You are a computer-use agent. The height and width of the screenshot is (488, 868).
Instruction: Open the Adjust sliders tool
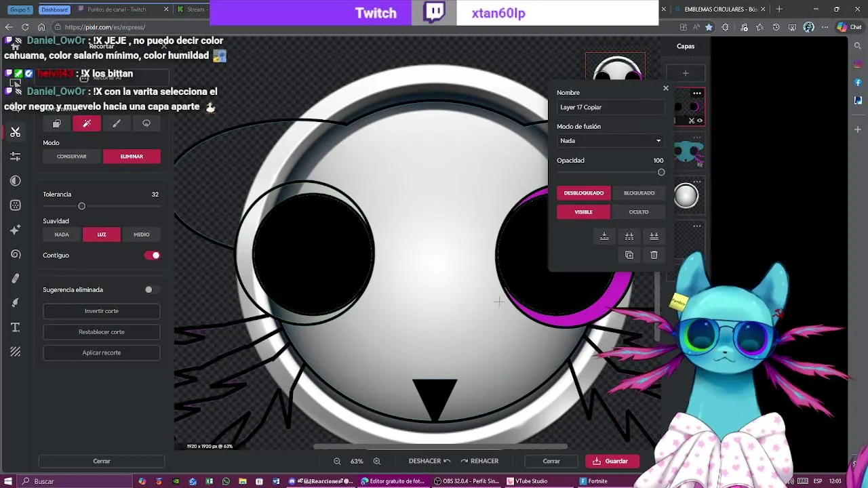15,157
